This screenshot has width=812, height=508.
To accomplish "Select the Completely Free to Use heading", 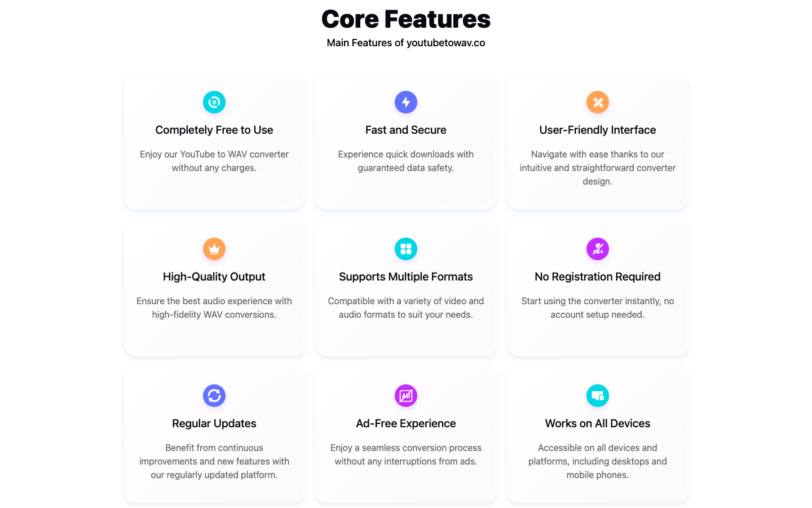I will point(214,130).
